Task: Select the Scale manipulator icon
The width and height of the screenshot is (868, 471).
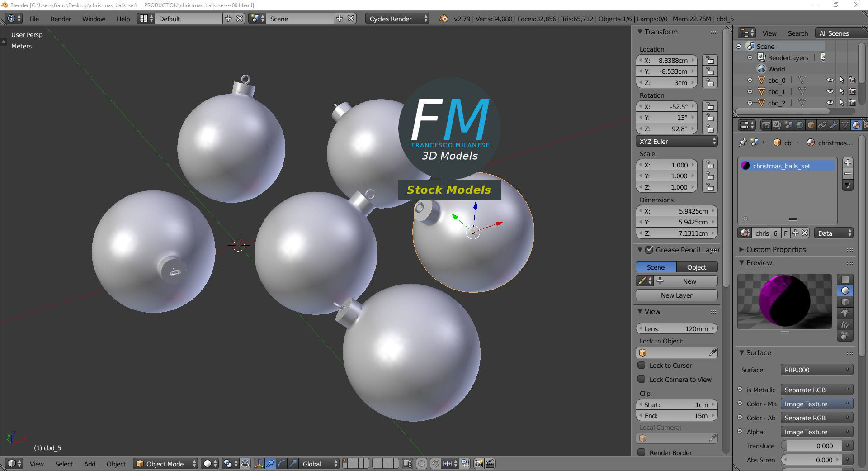Action: pos(293,464)
